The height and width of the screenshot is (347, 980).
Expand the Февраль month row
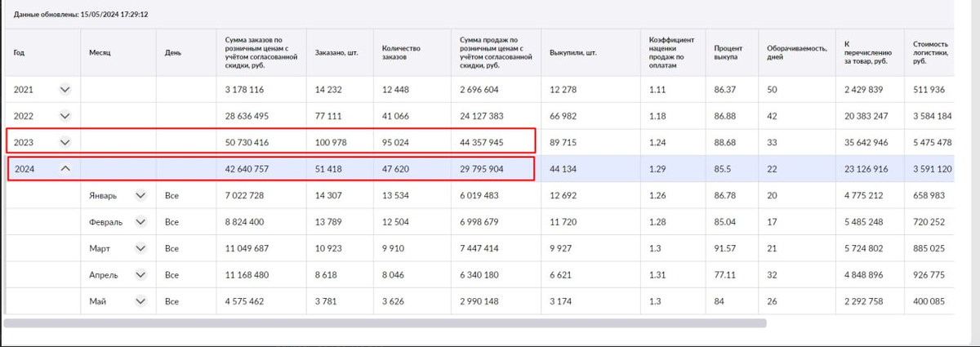[140, 221]
